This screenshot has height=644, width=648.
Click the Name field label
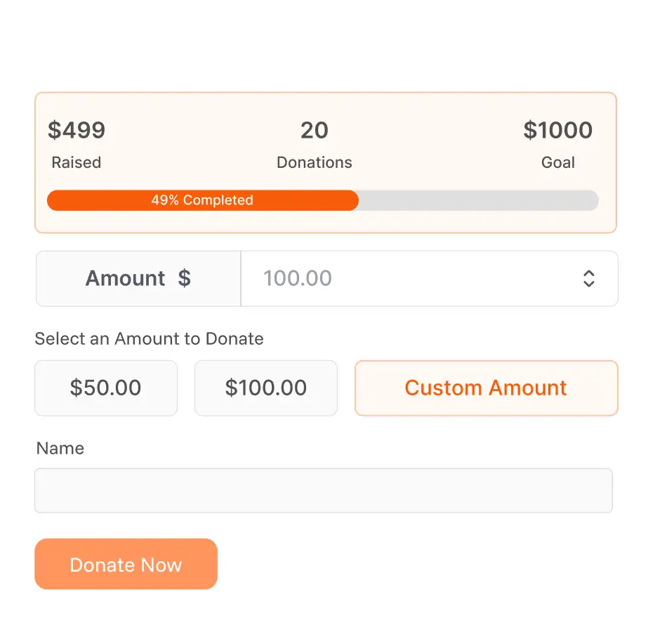[60, 449]
